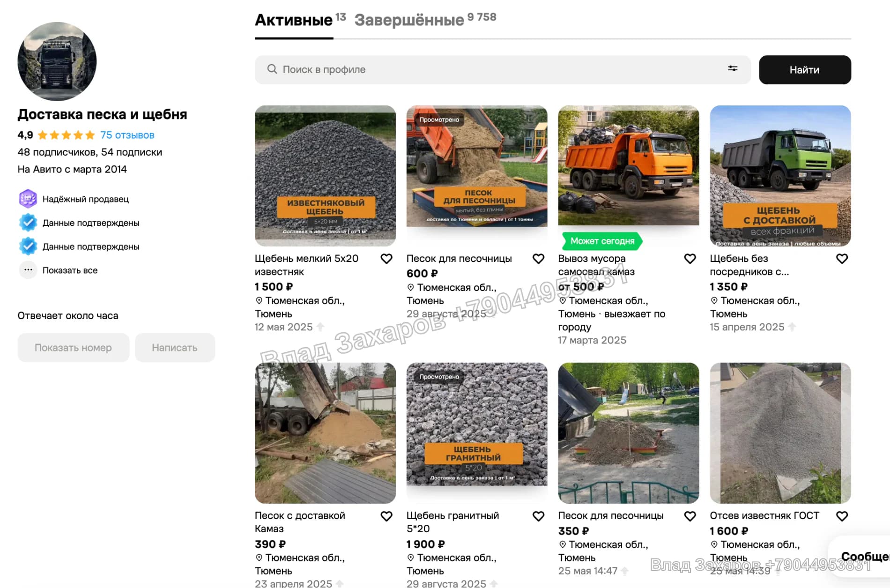Open the gray отсев pile thumbnail
Viewport: 890px width, 588px height.
point(780,433)
